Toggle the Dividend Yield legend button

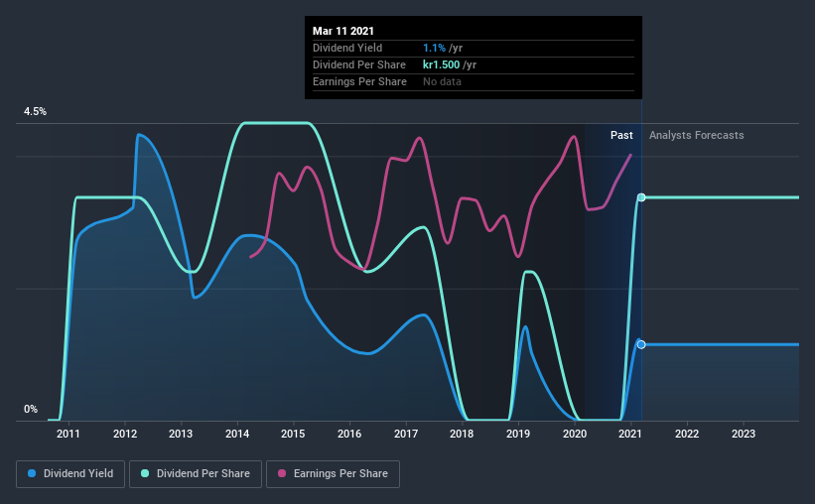pyautogui.click(x=70, y=474)
